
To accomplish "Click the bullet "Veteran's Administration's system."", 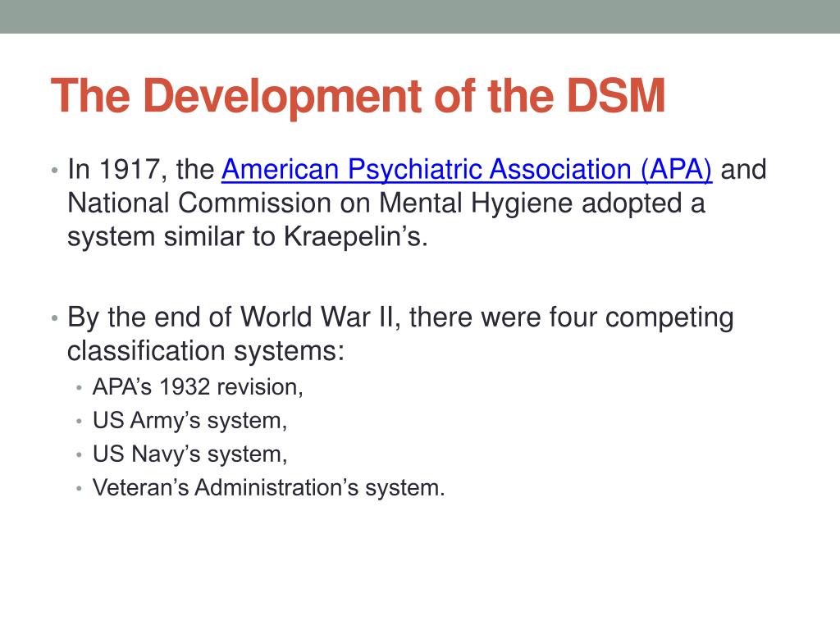I will [x=268, y=487].
